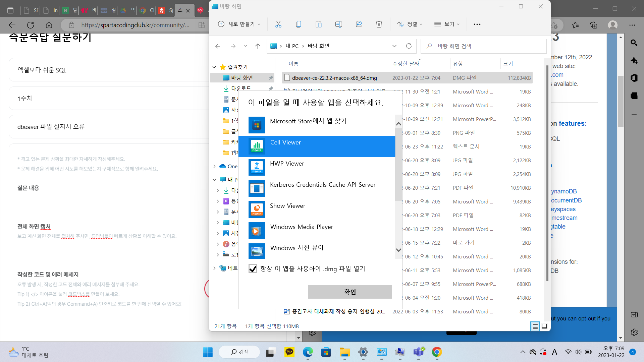Click the Rename icon in Explorer toolbar

click(339, 24)
